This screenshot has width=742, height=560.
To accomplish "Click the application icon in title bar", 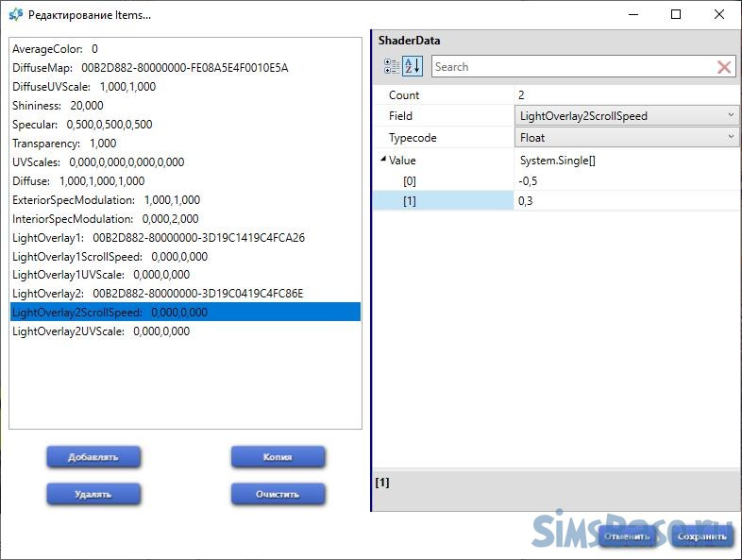I will pos(15,15).
